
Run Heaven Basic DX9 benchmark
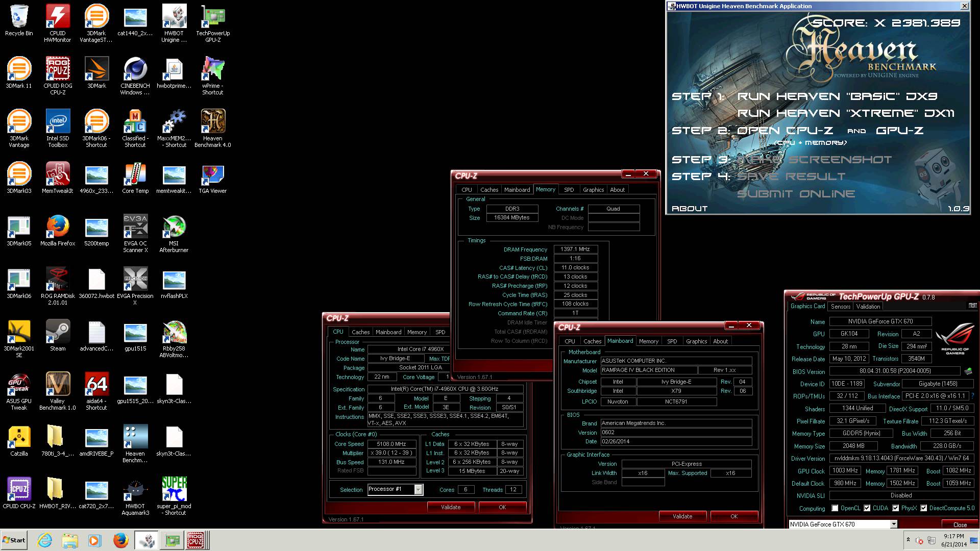pyautogui.click(x=838, y=96)
